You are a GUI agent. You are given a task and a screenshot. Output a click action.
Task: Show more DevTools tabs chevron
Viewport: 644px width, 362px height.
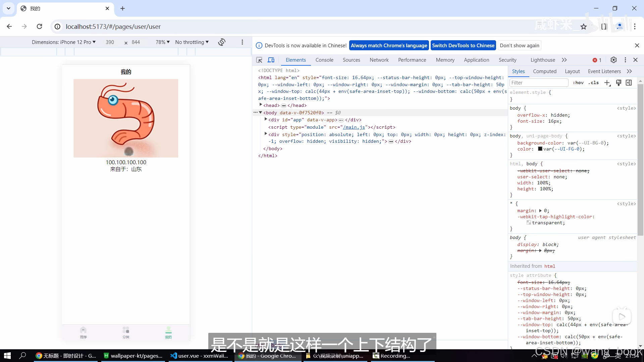coord(564,60)
